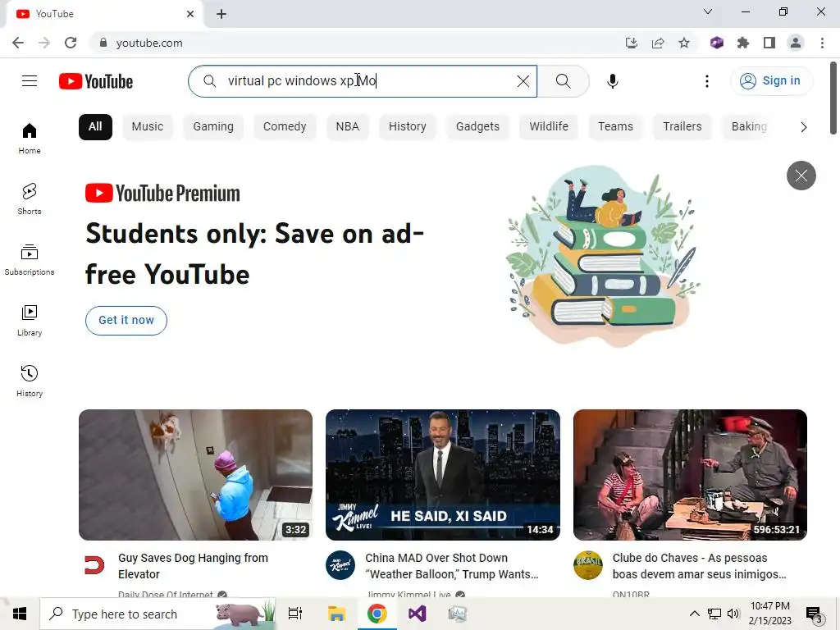Select the Teams filter chip
Image resolution: width=840 pixels, height=630 pixels.
(x=615, y=127)
